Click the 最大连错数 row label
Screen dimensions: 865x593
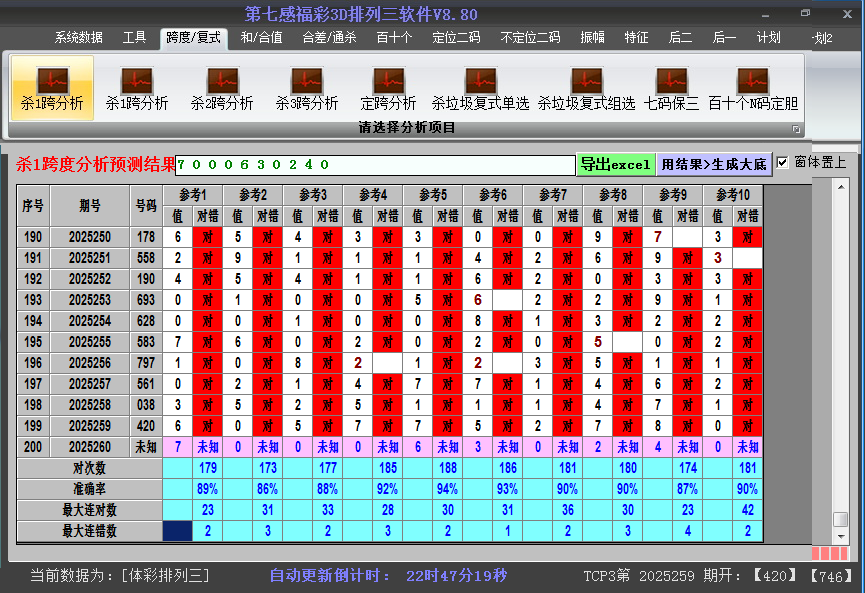(x=89, y=531)
